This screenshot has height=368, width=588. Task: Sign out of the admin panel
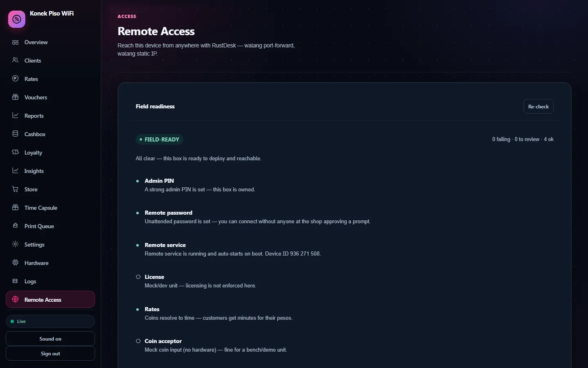pos(50,353)
